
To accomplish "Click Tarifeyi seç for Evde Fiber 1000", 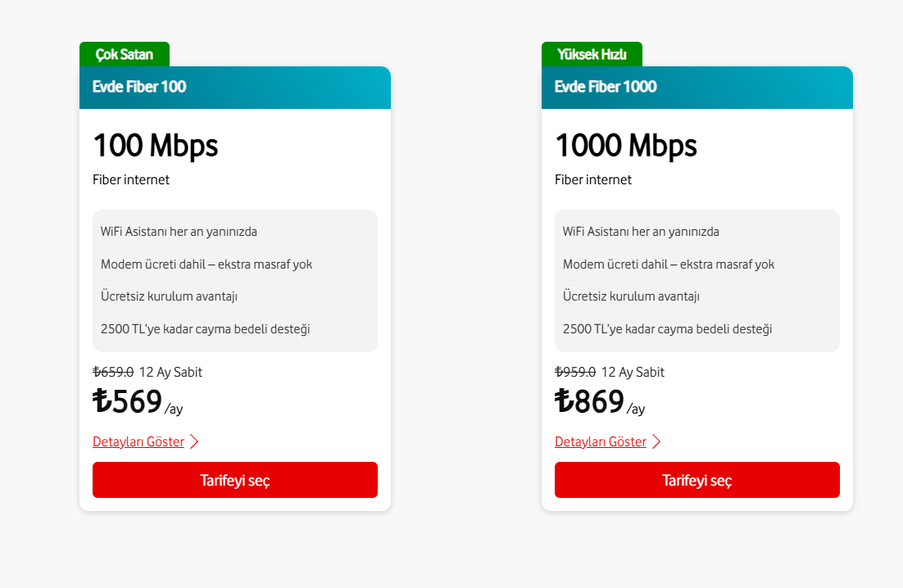I will [x=697, y=480].
